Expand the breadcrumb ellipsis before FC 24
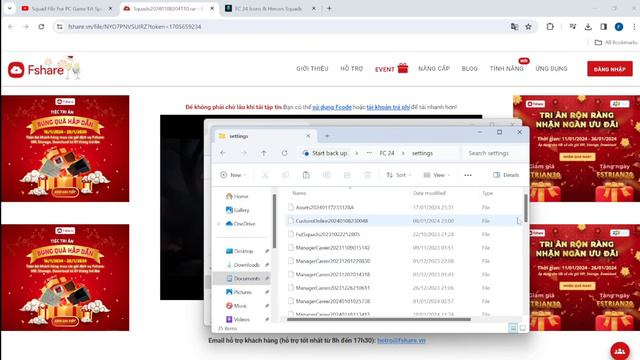Screen dimensions: 640x360 coord(369,153)
